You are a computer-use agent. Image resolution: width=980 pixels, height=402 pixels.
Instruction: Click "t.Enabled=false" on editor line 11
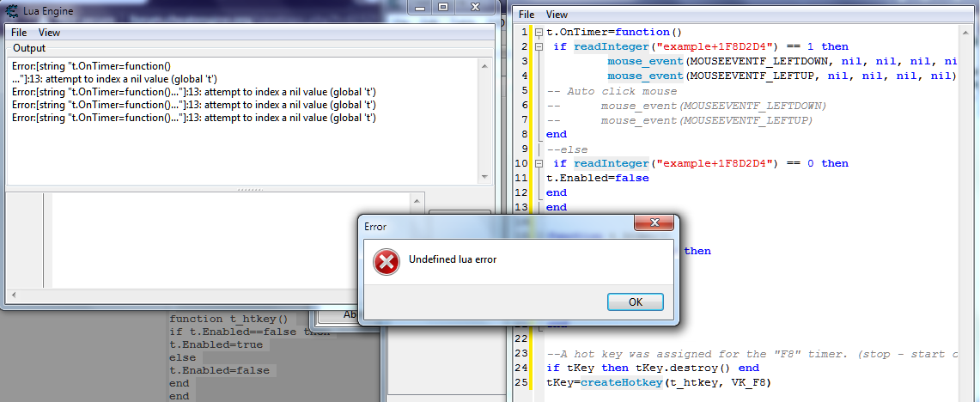click(x=598, y=178)
